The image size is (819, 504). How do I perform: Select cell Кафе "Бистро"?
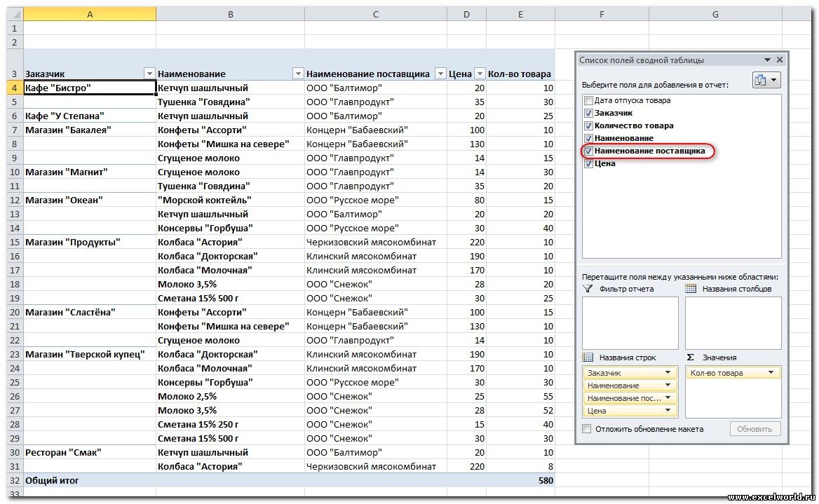(89, 88)
